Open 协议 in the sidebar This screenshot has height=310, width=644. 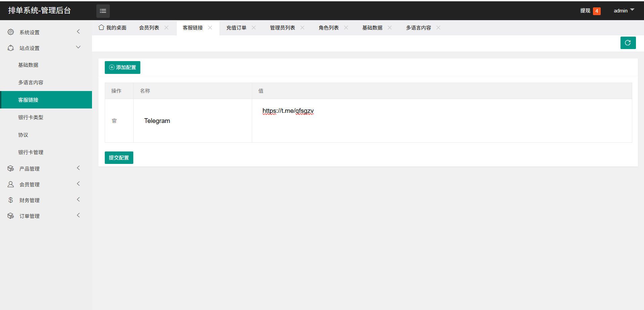[x=46, y=135]
